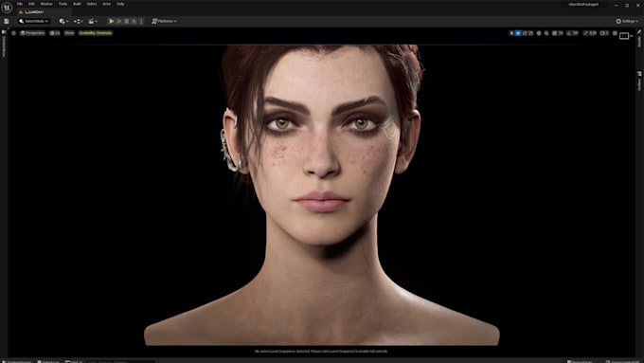Open the Perspective view dropdown

tap(32, 33)
